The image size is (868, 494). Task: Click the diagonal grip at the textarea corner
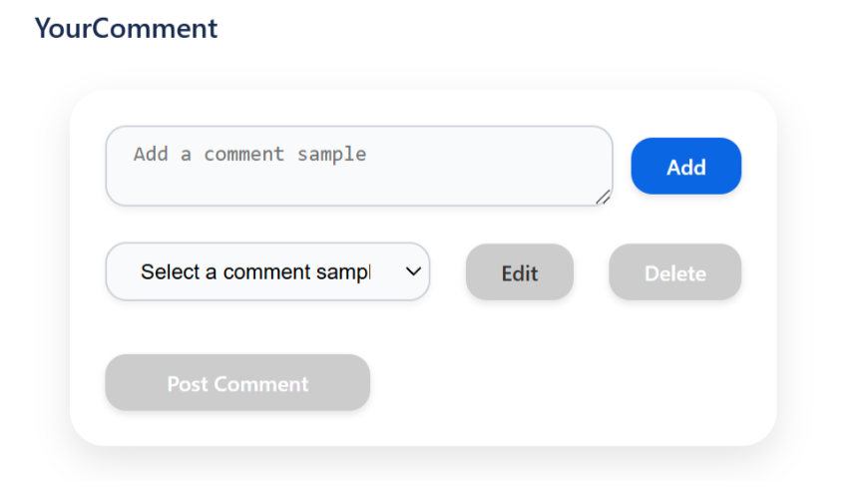click(603, 197)
